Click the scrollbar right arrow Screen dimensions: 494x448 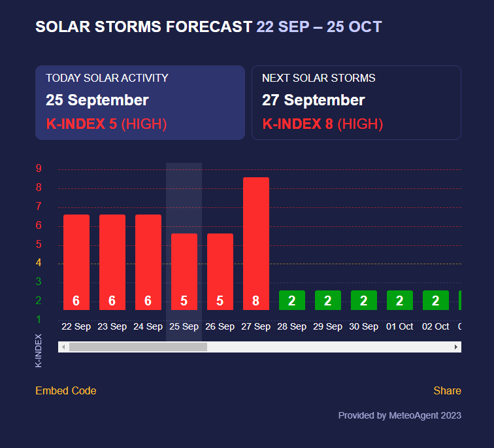pos(456,347)
